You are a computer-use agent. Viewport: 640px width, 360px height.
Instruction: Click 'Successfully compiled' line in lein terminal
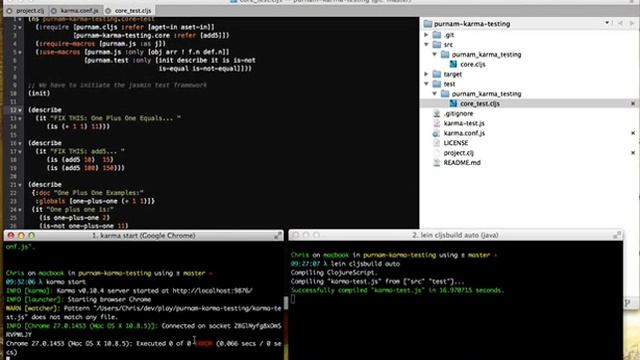[398, 291]
